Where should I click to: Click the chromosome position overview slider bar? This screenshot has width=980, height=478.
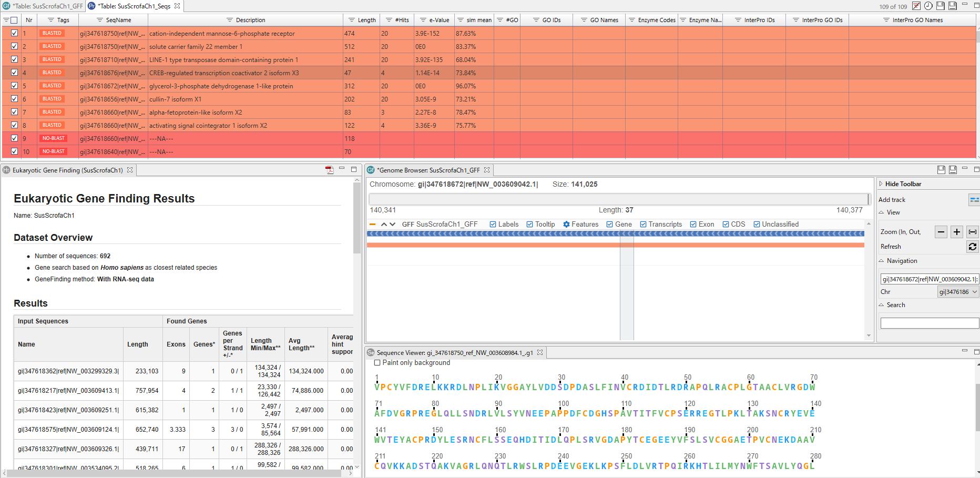(620, 199)
